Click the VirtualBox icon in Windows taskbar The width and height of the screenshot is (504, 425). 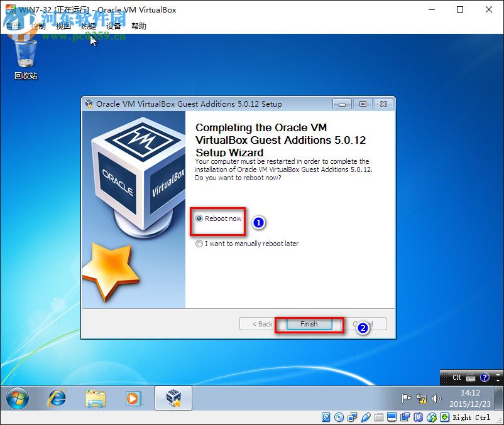173,397
